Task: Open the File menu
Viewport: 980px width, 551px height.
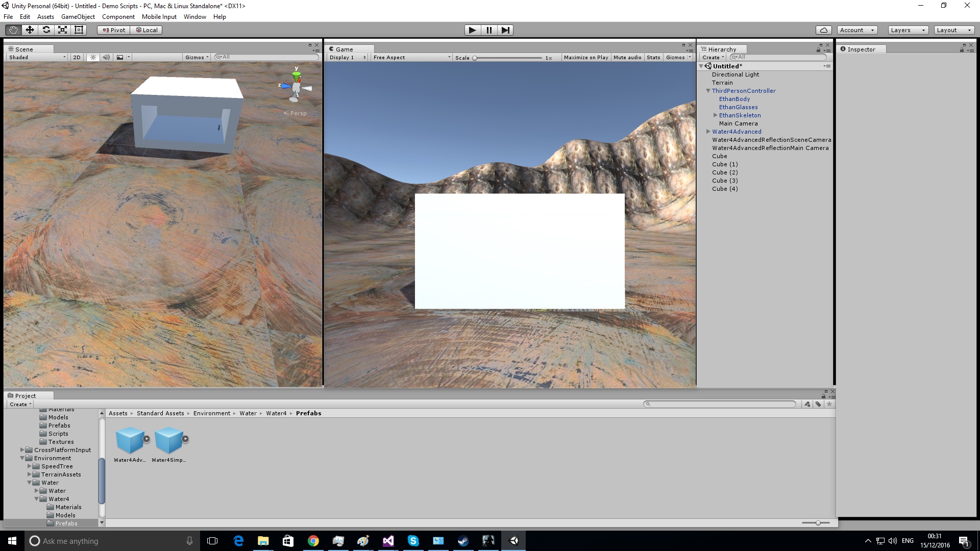Action: click(x=8, y=17)
